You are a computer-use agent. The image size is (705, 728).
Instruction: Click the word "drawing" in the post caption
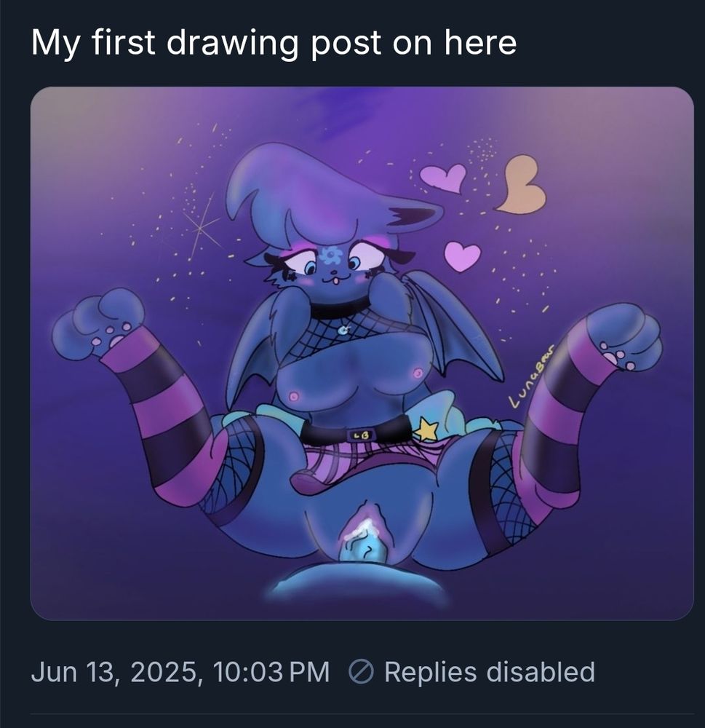(x=233, y=42)
